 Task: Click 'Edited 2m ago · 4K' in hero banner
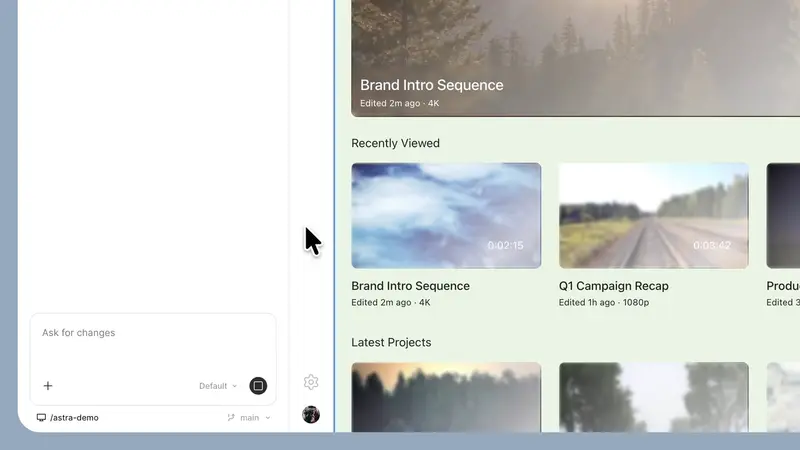pyautogui.click(x=399, y=103)
